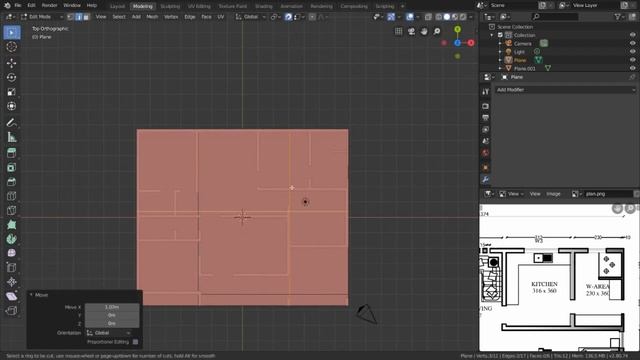The width and height of the screenshot is (640, 360).
Task: Toggle snapping magnet button
Action: [x=288, y=17]
